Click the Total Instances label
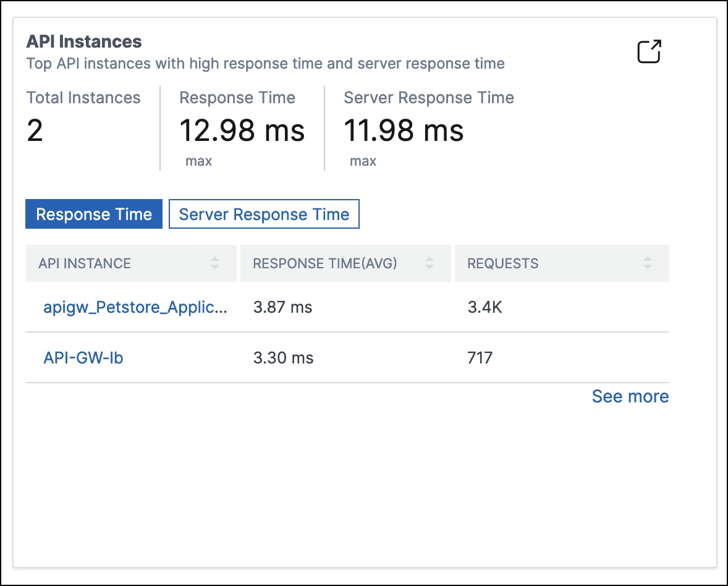The height and width of the screenshot is (586, 728). 83,98
